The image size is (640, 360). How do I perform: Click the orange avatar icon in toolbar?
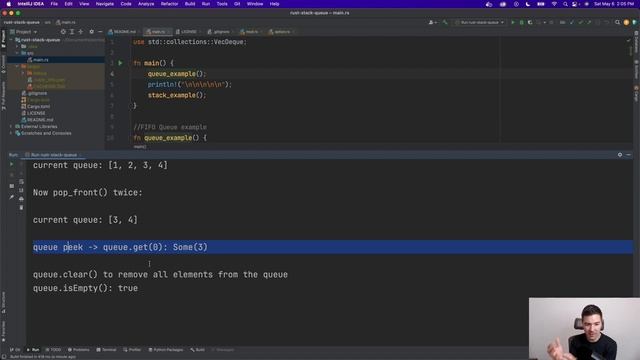(626, 22)
